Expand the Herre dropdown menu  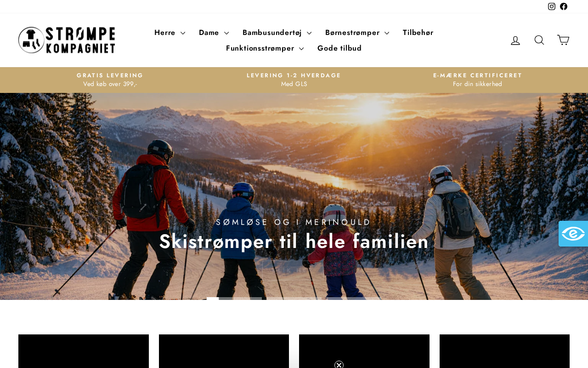pyautogui.click(x=170, y=33)
